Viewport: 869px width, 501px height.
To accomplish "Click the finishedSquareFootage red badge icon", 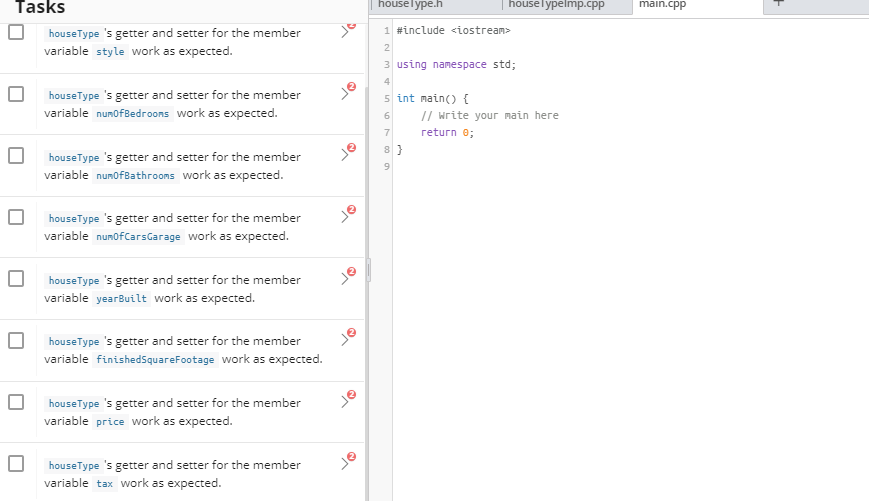I will coord(351,333).
